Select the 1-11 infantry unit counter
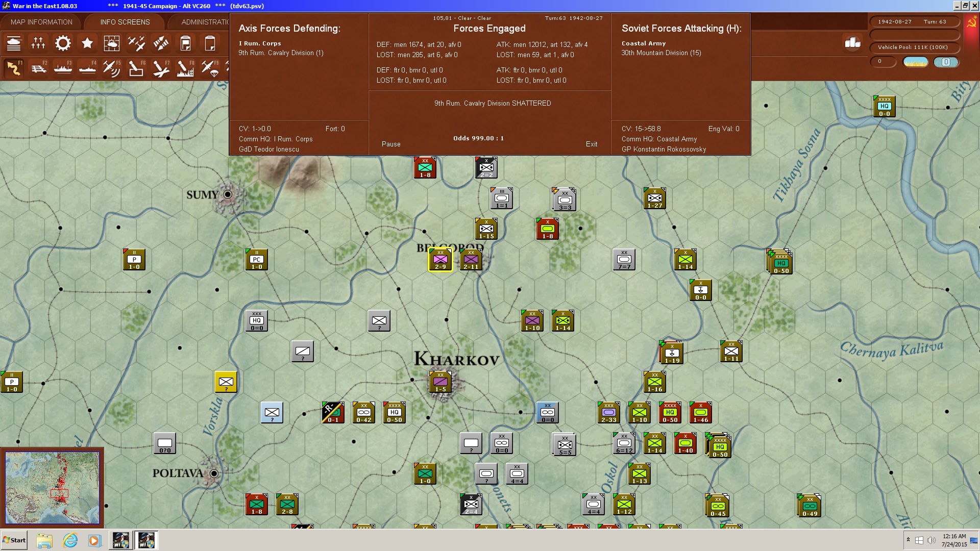The width and height of the screenshot is (980, 551). coord(731,352)
